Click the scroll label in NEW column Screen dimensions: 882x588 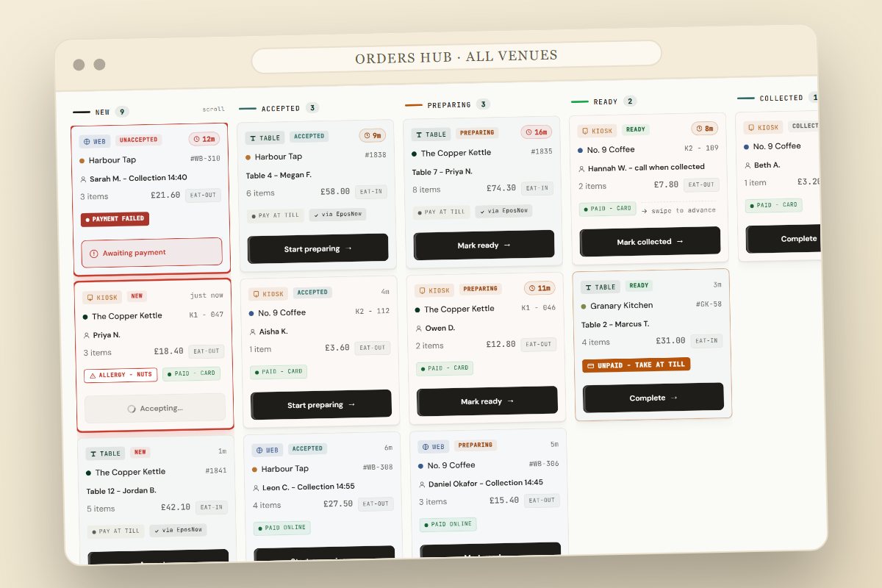tap(214, 110)
